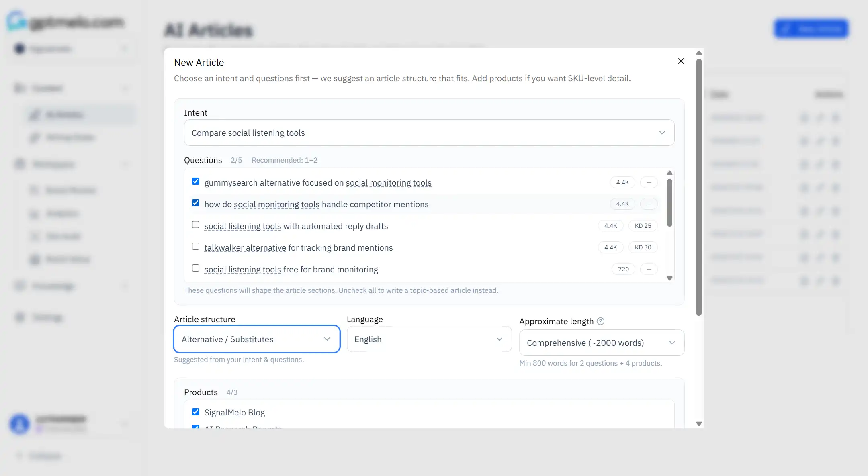Uncheck the gummysearch alternative question
Image resolution: width=868 pixels, height=476 pixels.
coord(196,181)
